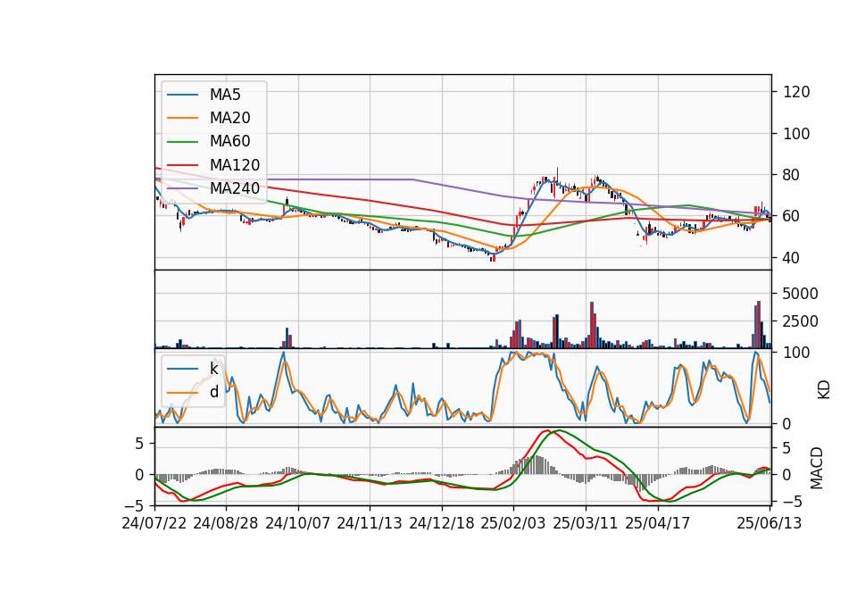Click the 24/12/18 date label

pos(442,523)
